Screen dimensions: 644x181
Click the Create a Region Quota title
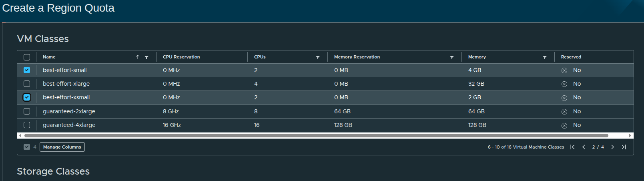click(58, 8)
